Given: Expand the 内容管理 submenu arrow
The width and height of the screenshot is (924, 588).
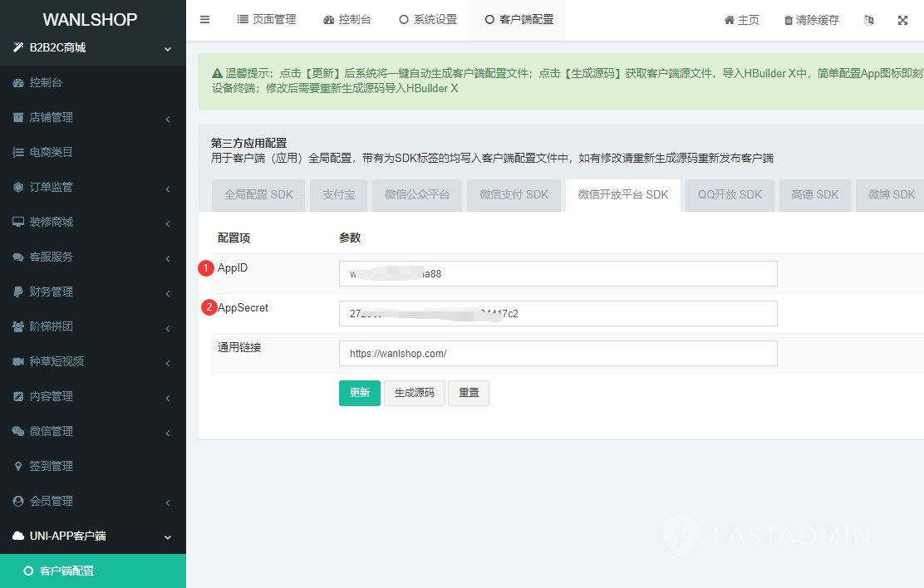Looking at the screenshot, I should point(168,398).
